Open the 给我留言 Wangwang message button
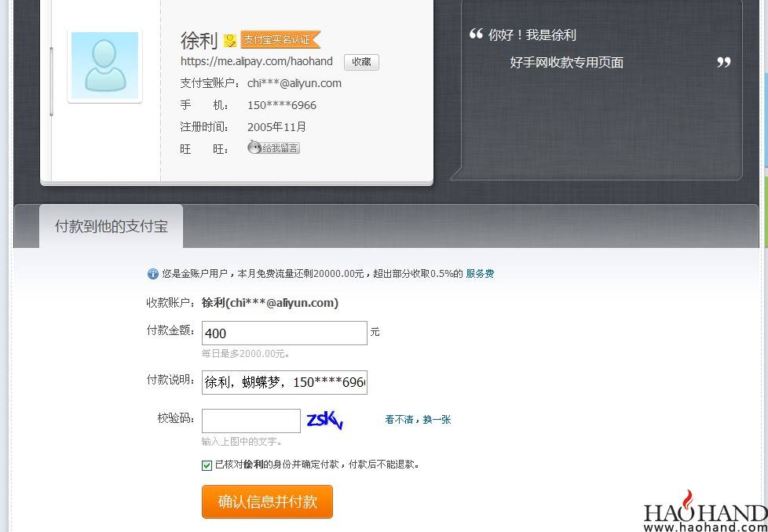Screen dimensions: 768x532 point(274,148)
